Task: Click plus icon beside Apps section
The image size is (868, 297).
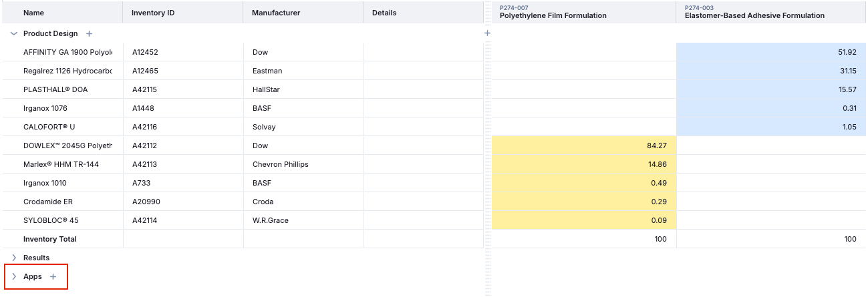Action: pyautogui.click(x=53, y=276)
